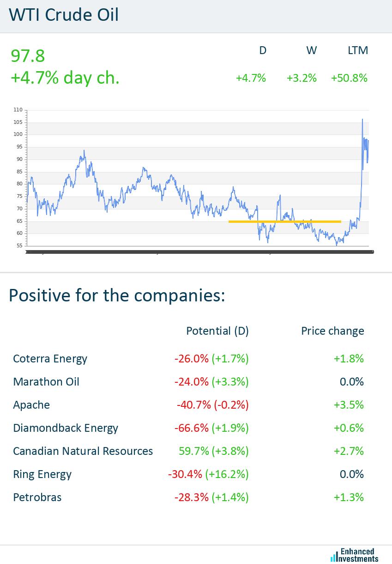The height and width of the screenshot is (564, 392).
Task: Click Ring Energy's +16.2% potential value
Action: pos(230,474)
